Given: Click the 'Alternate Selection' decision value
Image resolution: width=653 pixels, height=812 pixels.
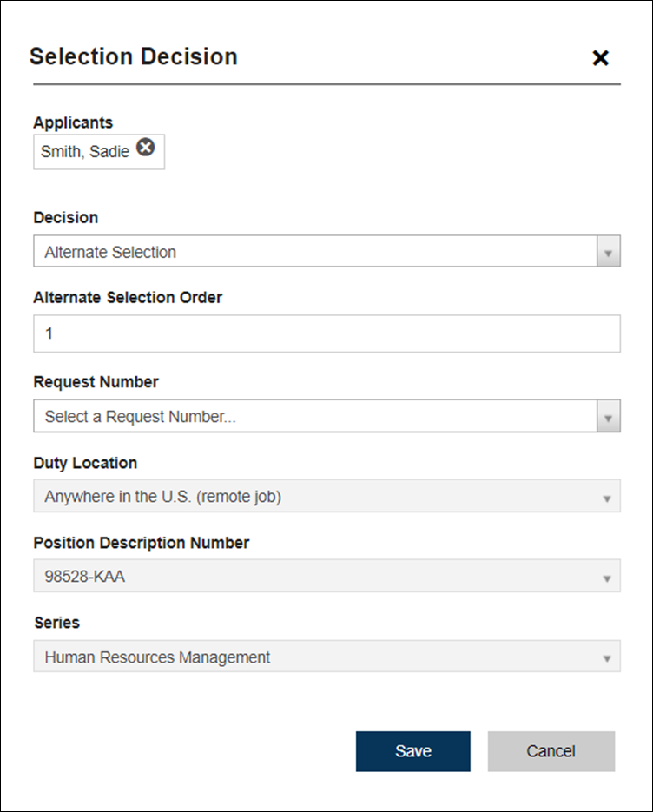Looking at the screenshot, I should [x=108, y=252].
